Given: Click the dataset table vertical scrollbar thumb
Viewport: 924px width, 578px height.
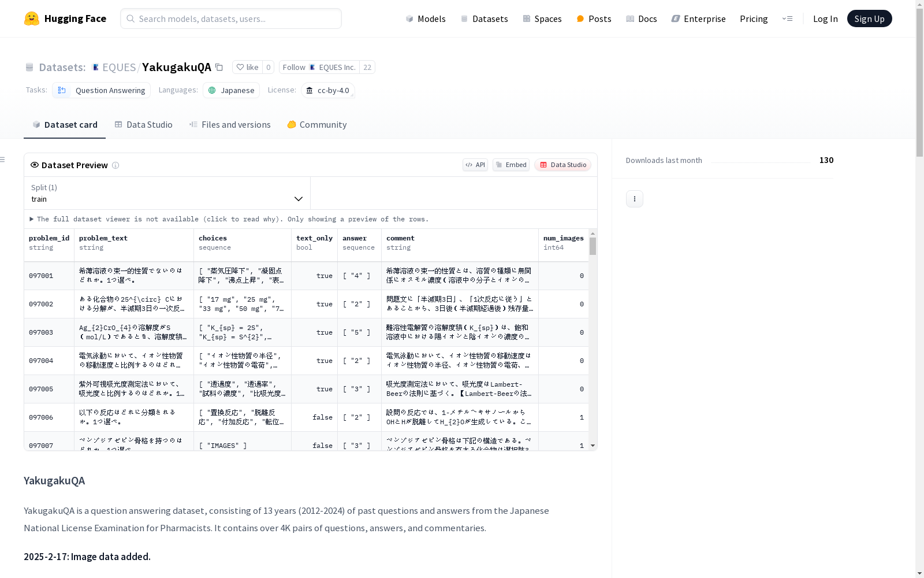Looking at the screenshot, I should [593, 246].
